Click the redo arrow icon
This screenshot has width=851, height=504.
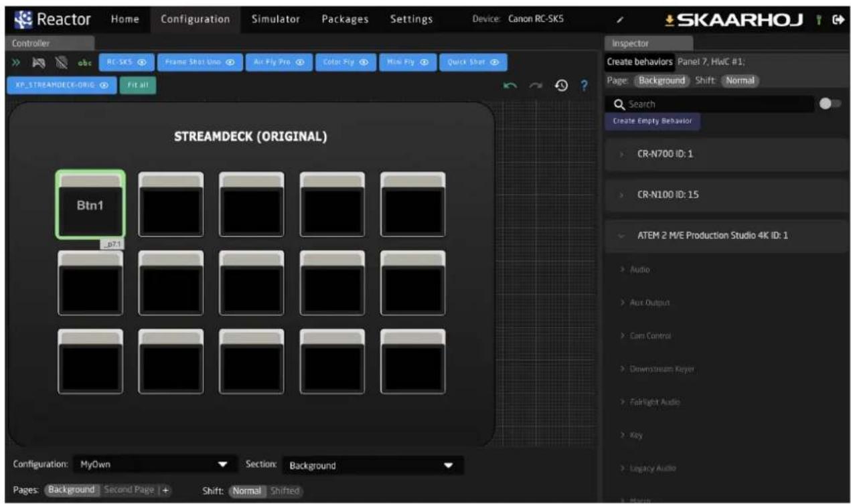pos(536,86)
